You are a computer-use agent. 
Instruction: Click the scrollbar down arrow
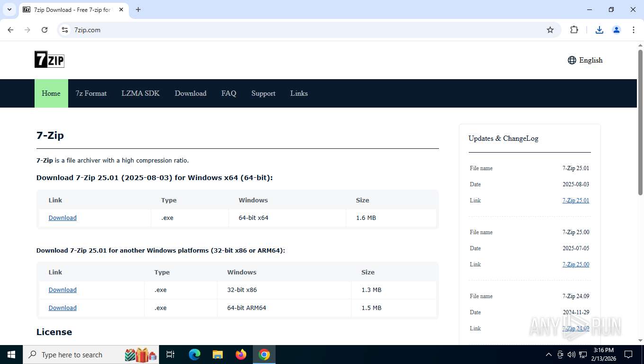coord(640,340)
